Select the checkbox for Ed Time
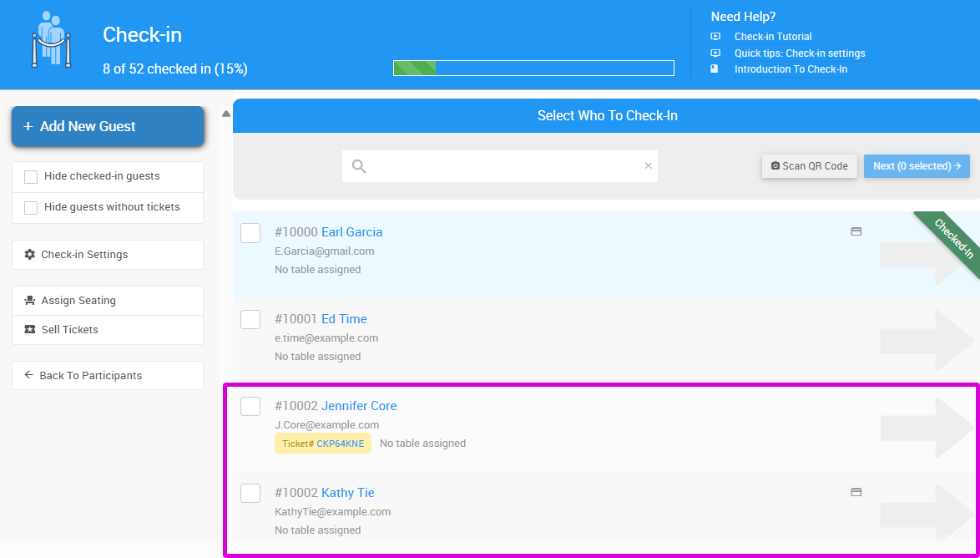980x558 pixels. [250, 319]
